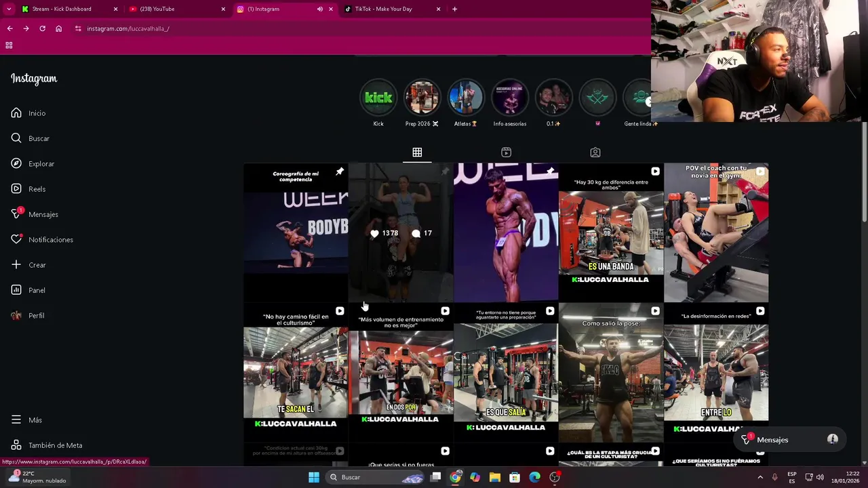Open the pinned bodybuilder stage pose post
The height and width of the screenshot is (488, 868).
506,232
